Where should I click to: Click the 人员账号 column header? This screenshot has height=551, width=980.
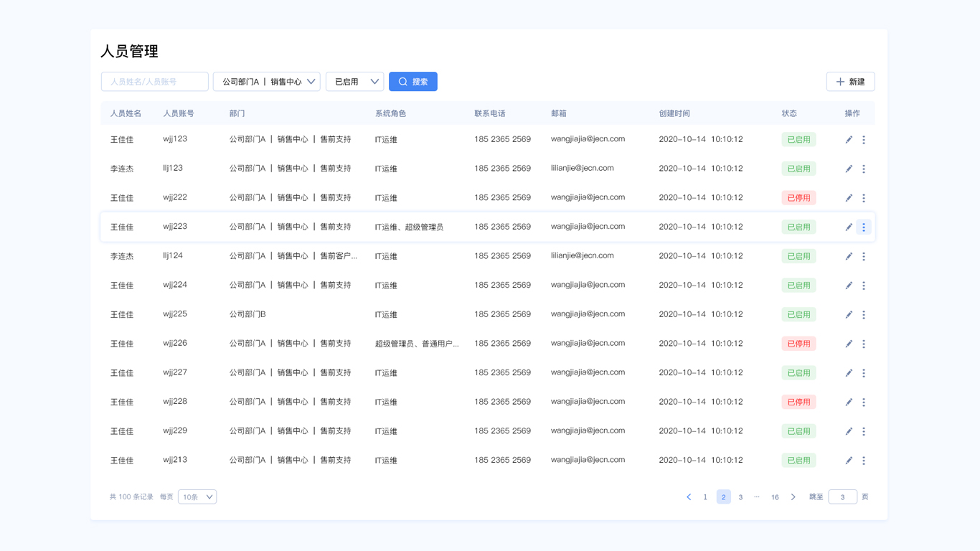pos(179,113)
